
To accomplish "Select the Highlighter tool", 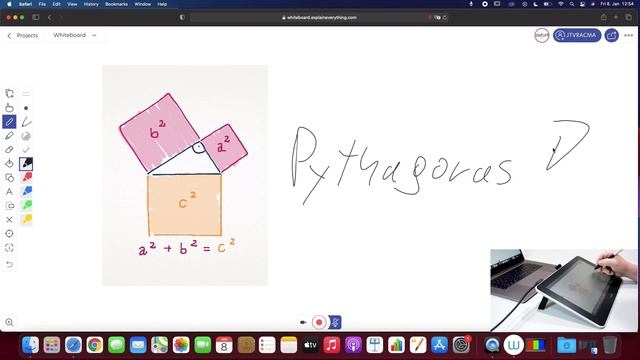I will click(9, 136).
